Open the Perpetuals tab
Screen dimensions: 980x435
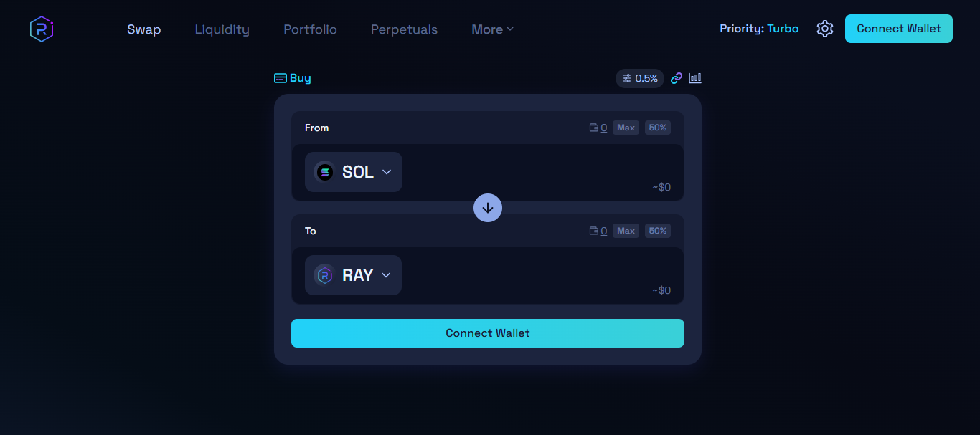(404, 29)
